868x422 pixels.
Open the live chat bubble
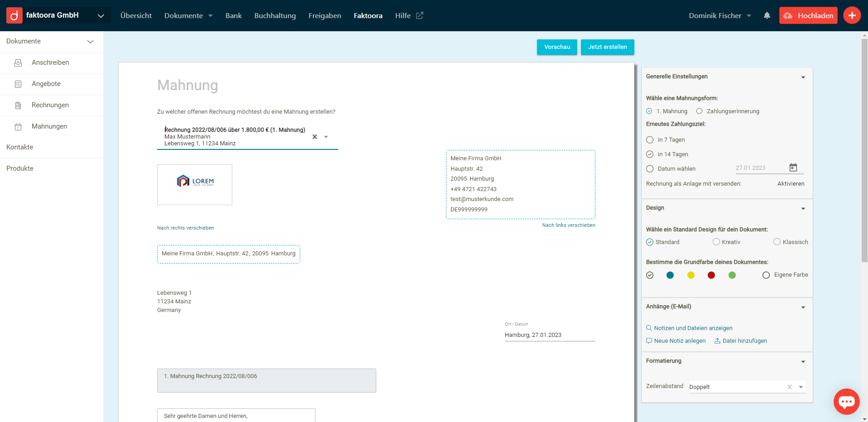(x=846, y=401)
